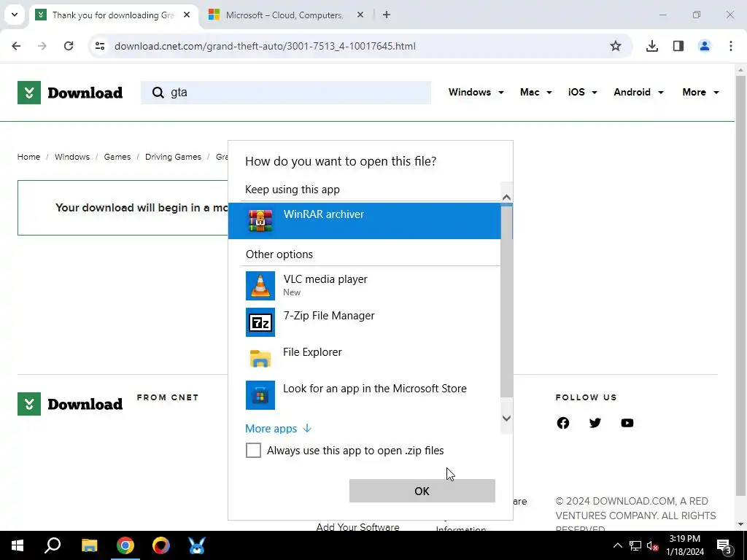Viewport: 747px width, 560px height.
Task: Bookmark this page with the star icon
Action: point(616,46)
